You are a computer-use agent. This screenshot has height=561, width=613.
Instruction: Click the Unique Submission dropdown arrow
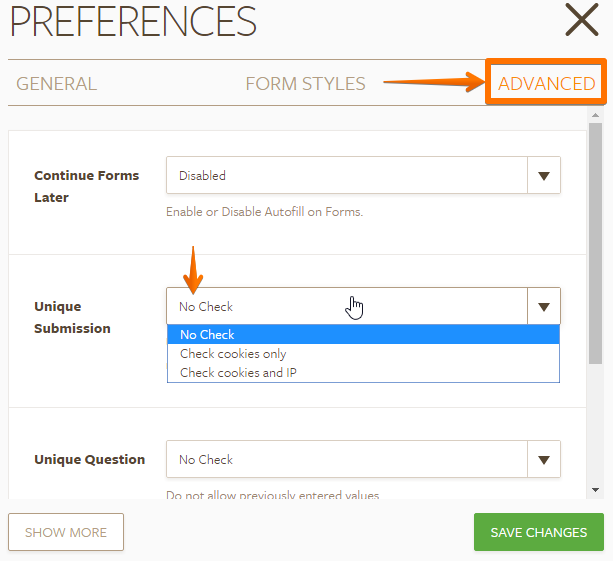pyautogui.click(x=544, y=307)
